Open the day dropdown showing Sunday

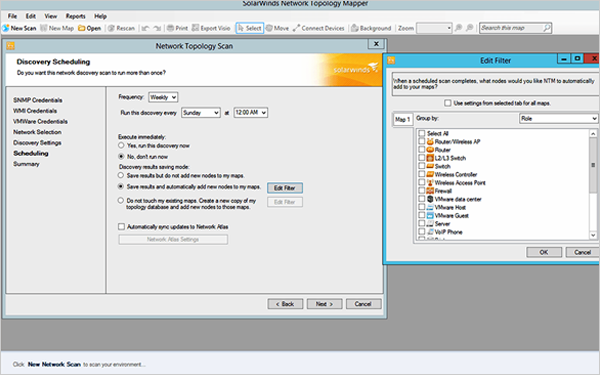201,112
